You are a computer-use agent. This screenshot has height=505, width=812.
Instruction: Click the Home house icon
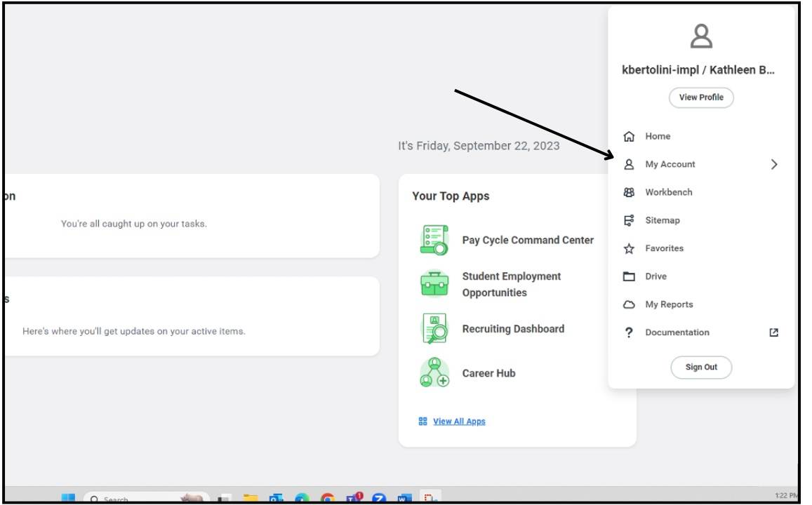(628, 135)
